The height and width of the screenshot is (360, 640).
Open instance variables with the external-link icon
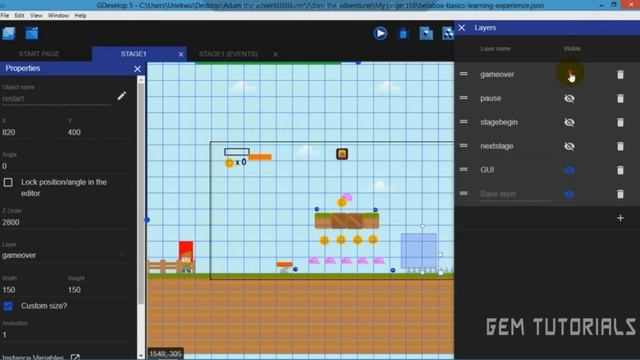(x=75, y=357)
